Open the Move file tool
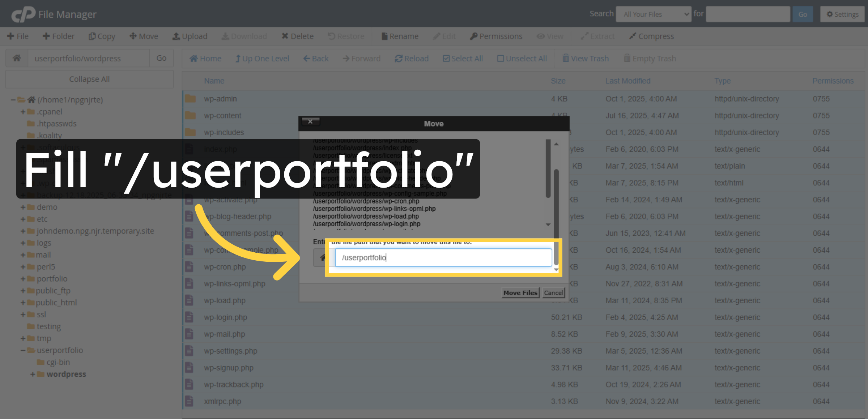 (x=144, y=36)
